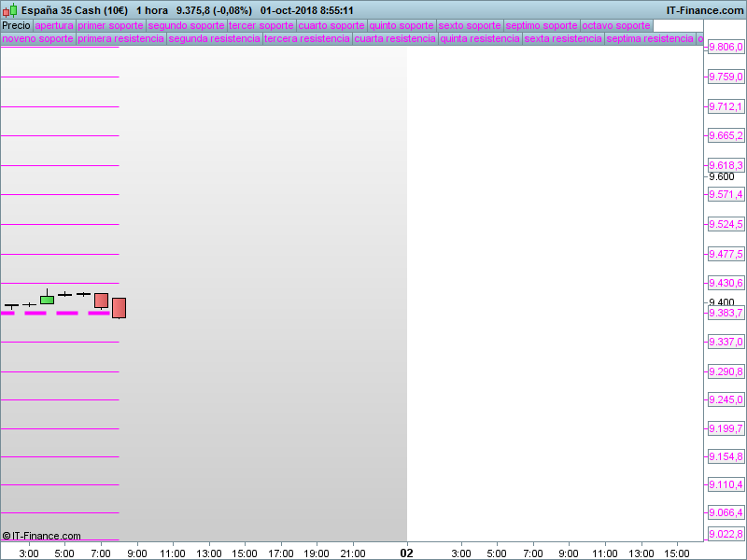Select the septima resistencia indicator label
This screenshot has width=747, height=560.
point(650,38)
